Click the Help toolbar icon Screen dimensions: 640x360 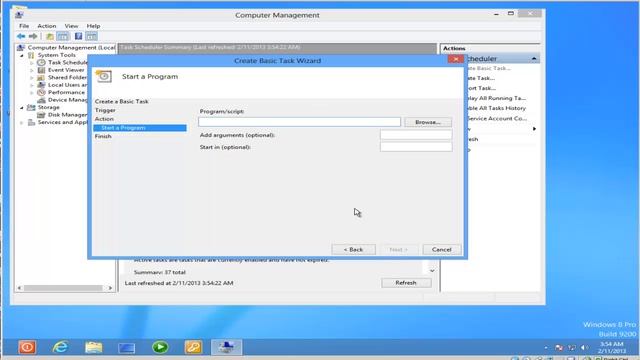coord(78,36)
